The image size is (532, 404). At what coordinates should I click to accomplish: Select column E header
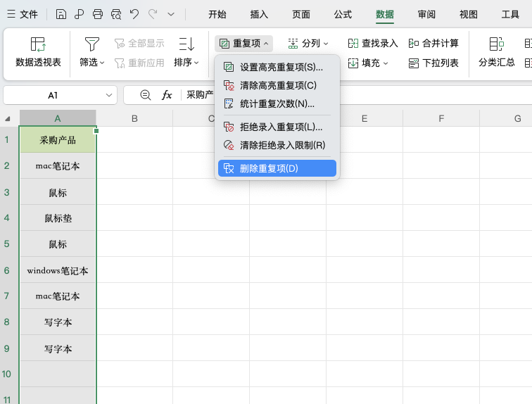(x=365, y=118)
